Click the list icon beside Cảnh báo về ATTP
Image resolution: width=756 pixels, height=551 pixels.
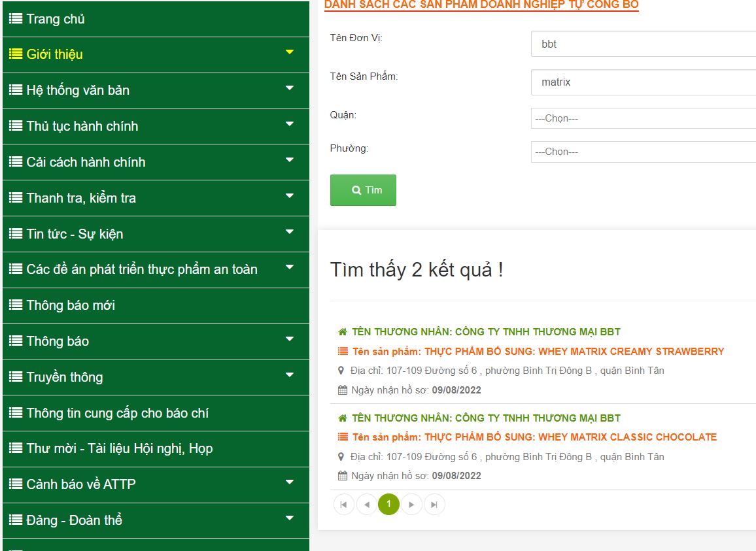pyautogui.click(x=16, y=484)
